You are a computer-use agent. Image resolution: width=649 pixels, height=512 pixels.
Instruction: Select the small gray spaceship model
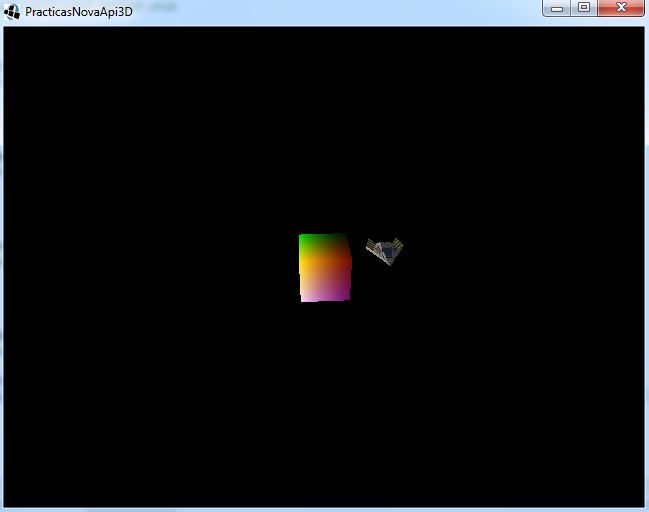(x=385, y=251)
